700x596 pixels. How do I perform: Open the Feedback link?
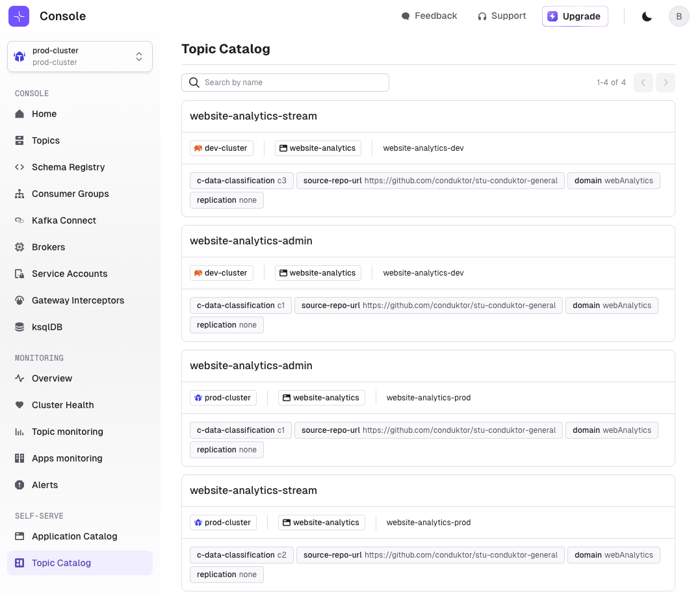pos(429,16)
